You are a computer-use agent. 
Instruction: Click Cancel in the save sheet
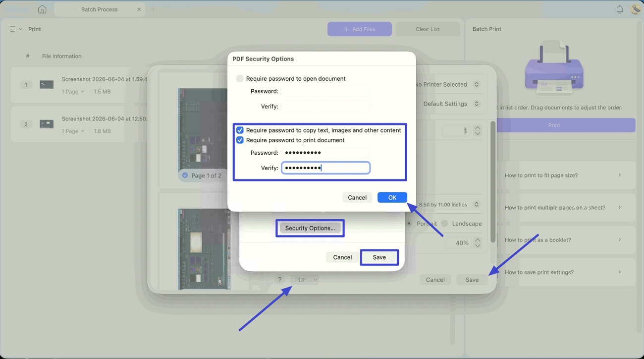(x=342, y=257)
